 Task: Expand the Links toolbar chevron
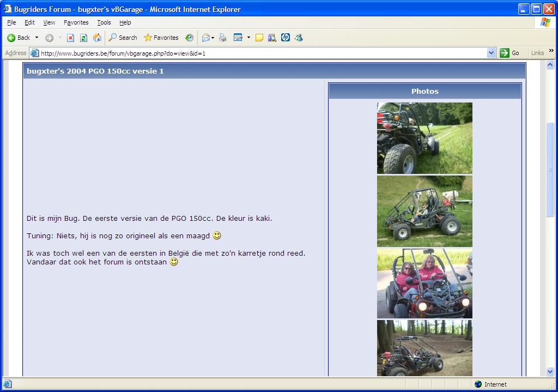pos(551,52)
